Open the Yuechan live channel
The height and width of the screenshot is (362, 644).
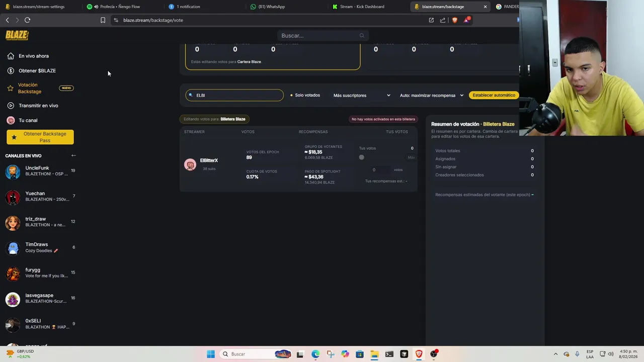click(x=40, y=197)
